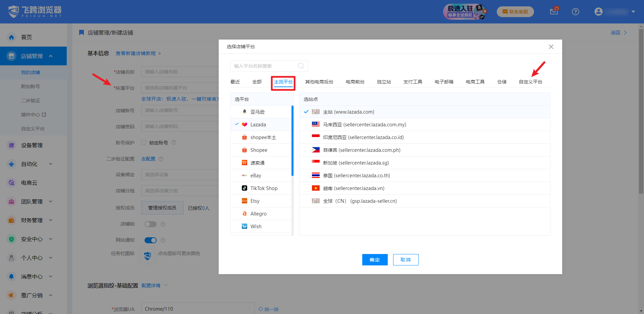Click the 自动化 robot icon
644x314 pixels.
tap(11, 164)
